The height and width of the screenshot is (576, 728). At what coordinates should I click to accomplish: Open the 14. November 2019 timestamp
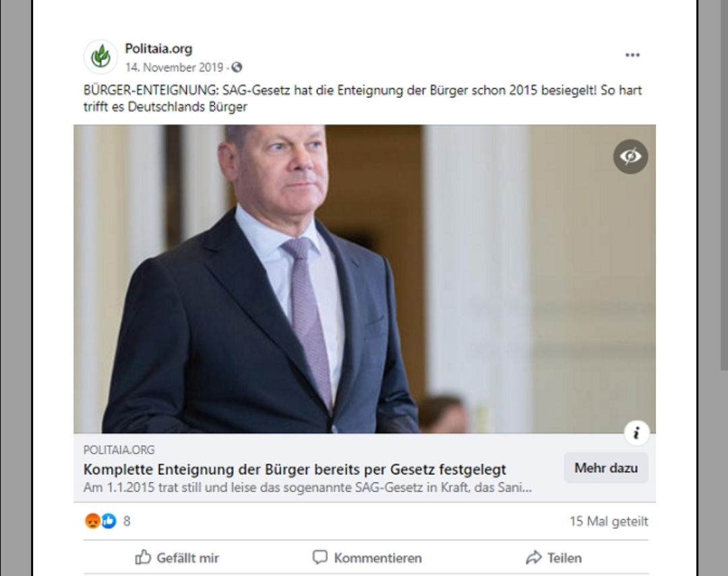coord(174,68)
